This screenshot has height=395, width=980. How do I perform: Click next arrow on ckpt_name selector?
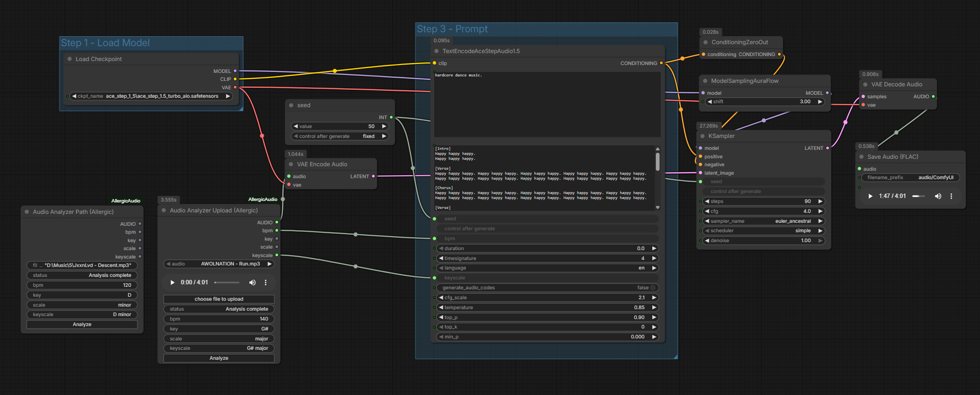click(x=228, y=96)
